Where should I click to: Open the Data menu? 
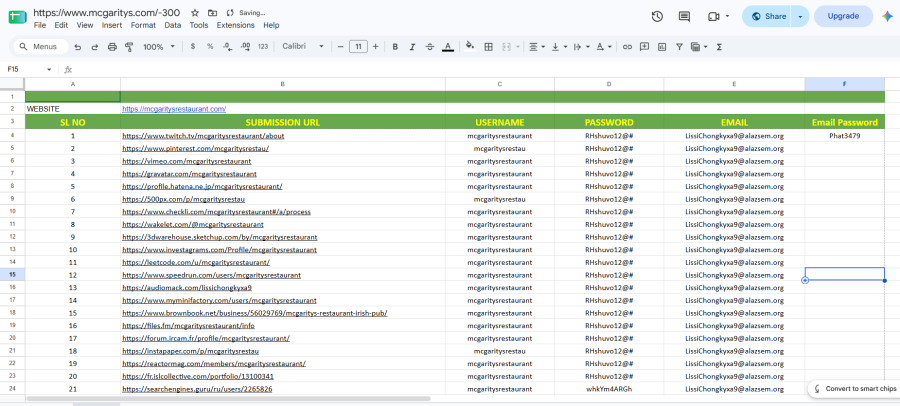click(173, 25)
